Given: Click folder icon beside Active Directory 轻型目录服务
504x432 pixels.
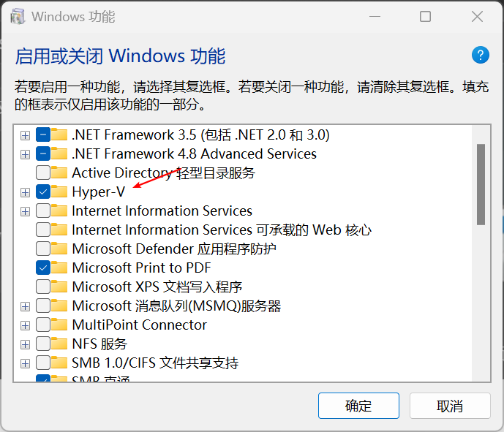Looking at the screenshot, I should tap(60, 173).
